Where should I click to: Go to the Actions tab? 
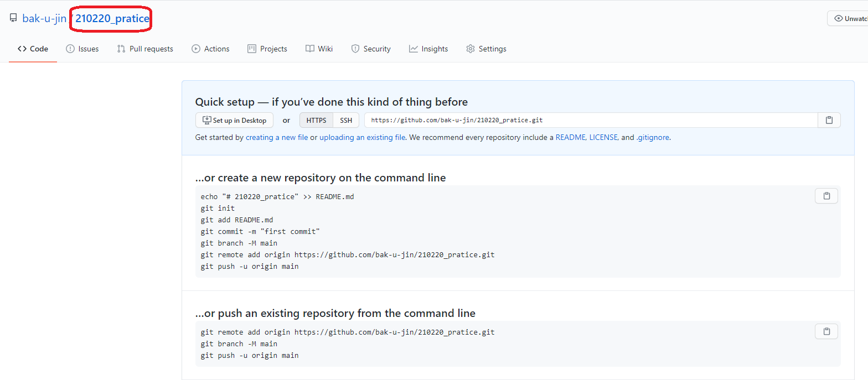[x=210, y=49]
